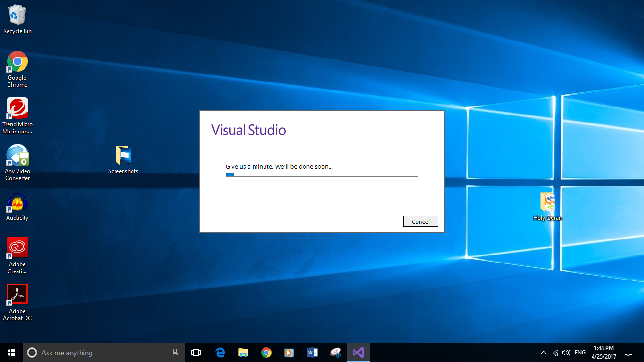Image resolution: width=644 pixels, height=362 pixels.
Task: Click the Cortana search box
Action: (104, 353)
